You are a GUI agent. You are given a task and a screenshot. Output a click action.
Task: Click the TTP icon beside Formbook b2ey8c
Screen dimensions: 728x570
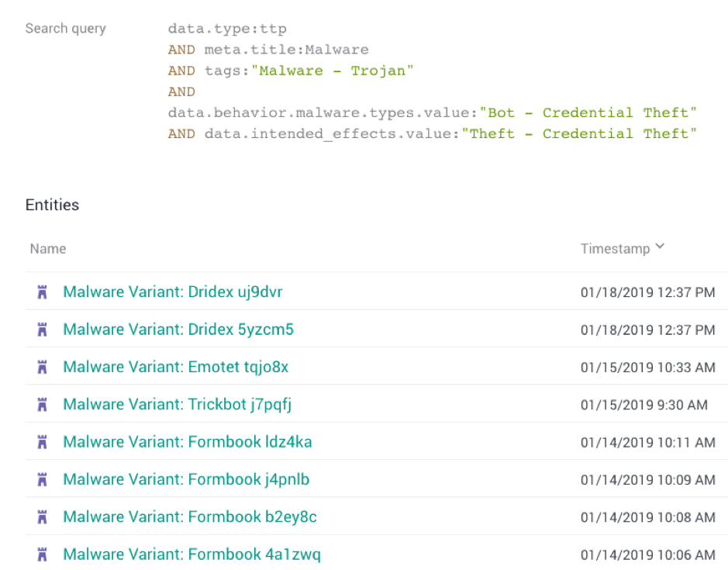[42, 517]
